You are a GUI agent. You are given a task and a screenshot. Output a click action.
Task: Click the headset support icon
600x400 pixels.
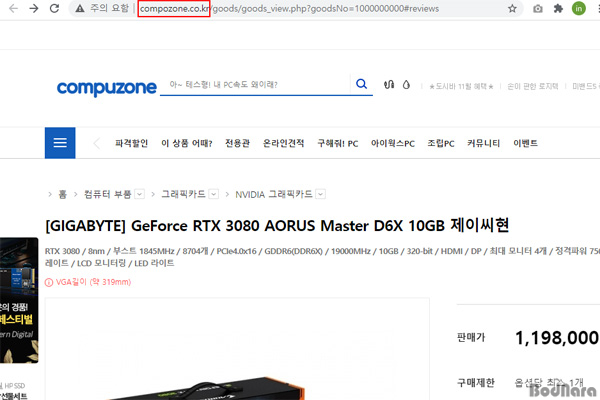point(389,85)
